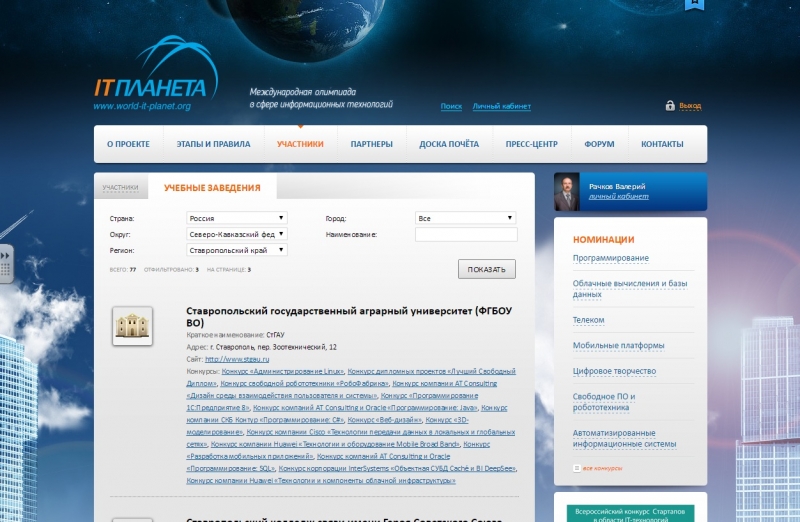Image resolution: width=800 pixels, height=522 pixels.
Task: Select УЧАСТНИКИ in the main navigation
Action: tap(300, 144)
